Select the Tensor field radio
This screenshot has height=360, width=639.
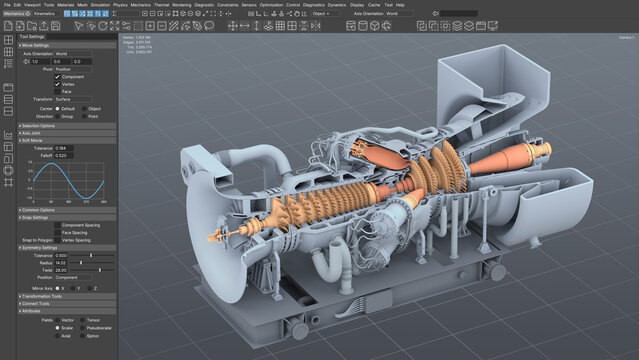point(82,320)
